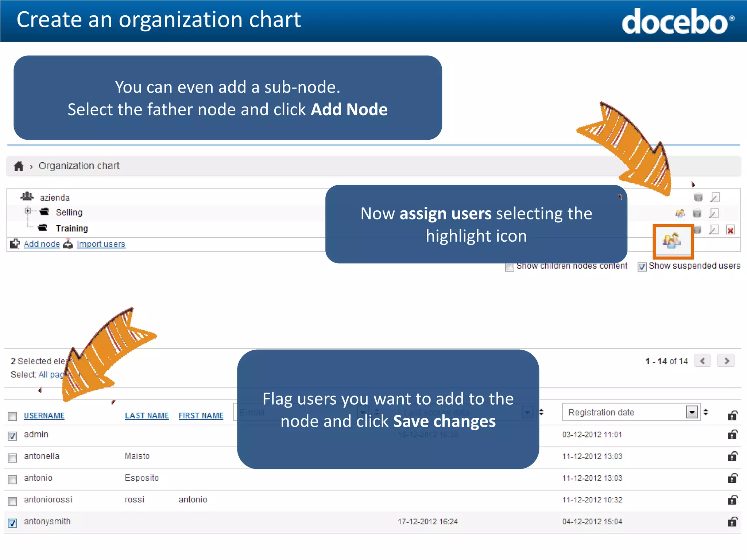
Task: Click the admin username cell
Action: tap(36, 434)
